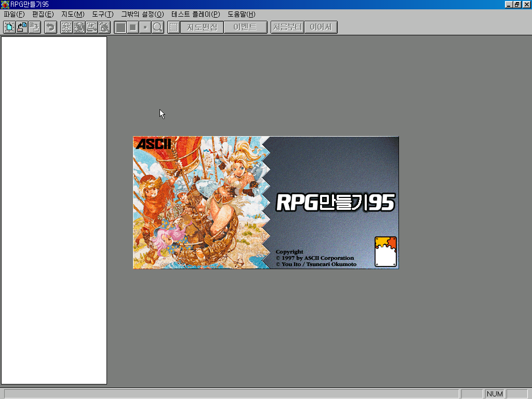Select the medium square brush size

(x=132, y=27)
